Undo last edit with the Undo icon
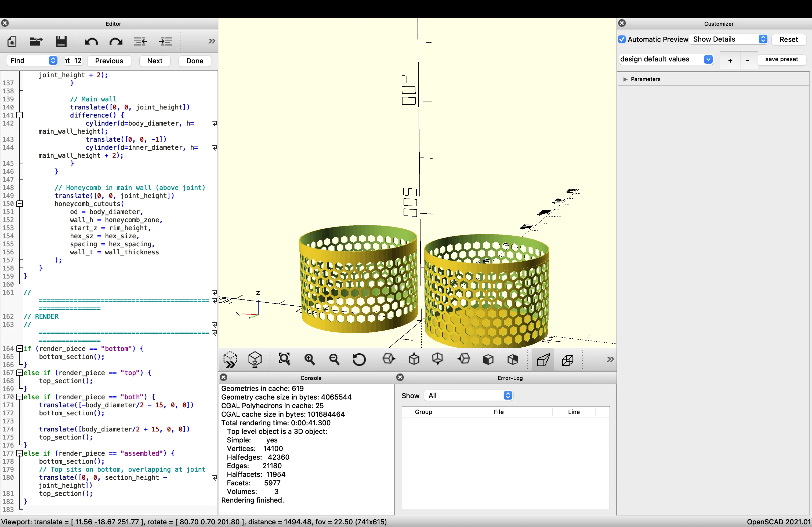Image resolution: width=812 pixels, height=527 pixels. (x=91, y=41)
